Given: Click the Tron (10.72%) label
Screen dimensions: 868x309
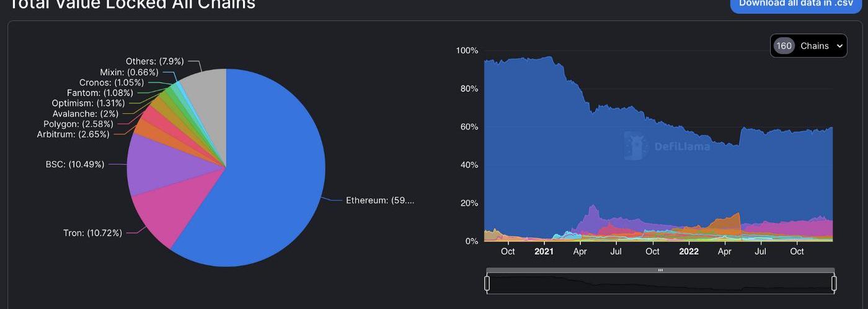Looking at the screenshot, I should (x=92, y=233).
